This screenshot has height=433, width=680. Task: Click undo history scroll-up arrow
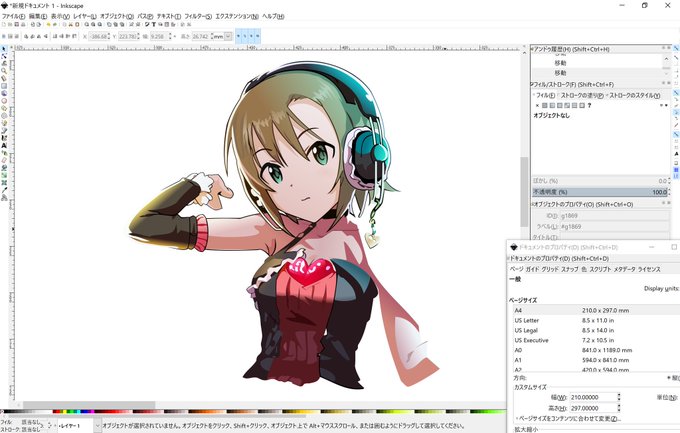click(666, 59)
